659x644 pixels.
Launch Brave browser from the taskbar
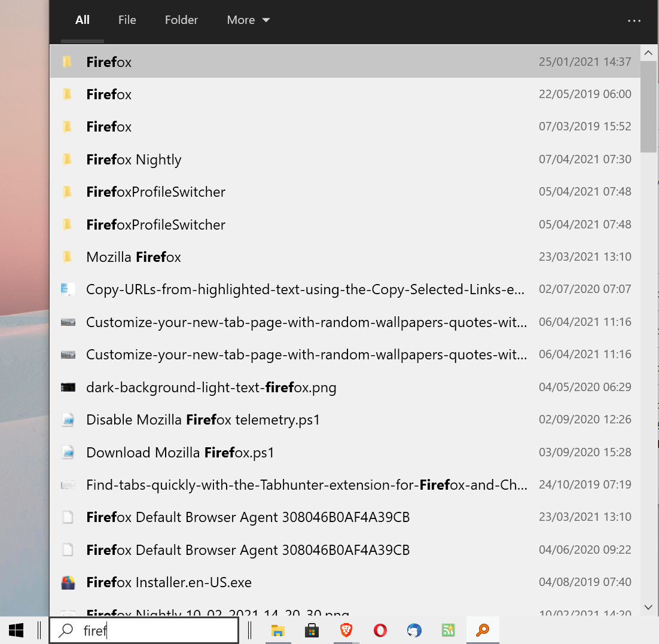[x=346, y=630]
